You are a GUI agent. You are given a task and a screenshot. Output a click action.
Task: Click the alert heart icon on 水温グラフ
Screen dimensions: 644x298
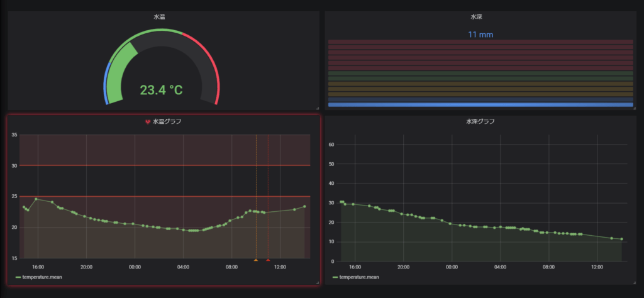point(148,122)
